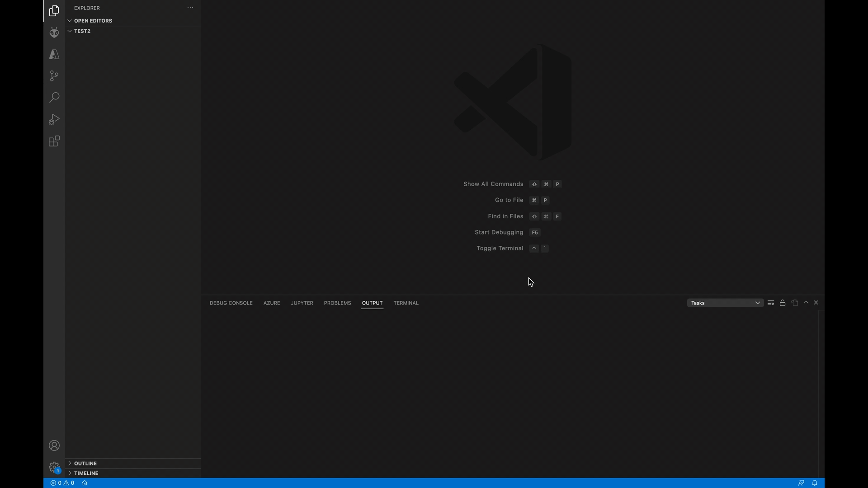Open the Run and Debug view
Viewport: 868px width, 488px height.
[x=54, y=119]
